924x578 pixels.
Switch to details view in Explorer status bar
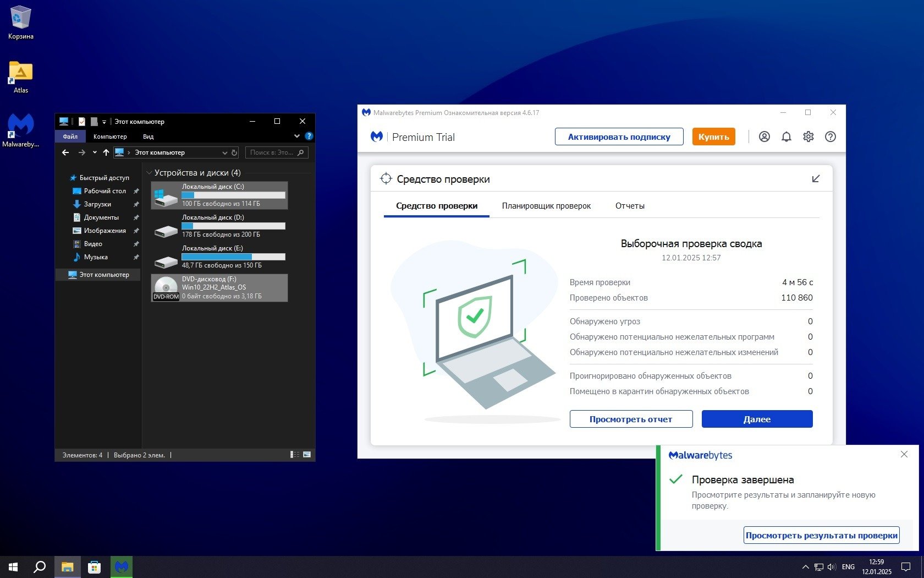pyautogui.click(x=295, y=455)
